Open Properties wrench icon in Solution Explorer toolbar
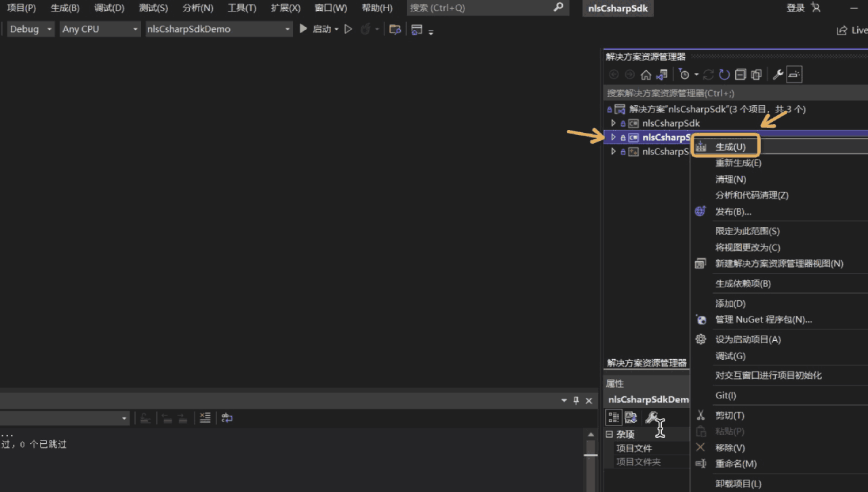 [778, 75]
